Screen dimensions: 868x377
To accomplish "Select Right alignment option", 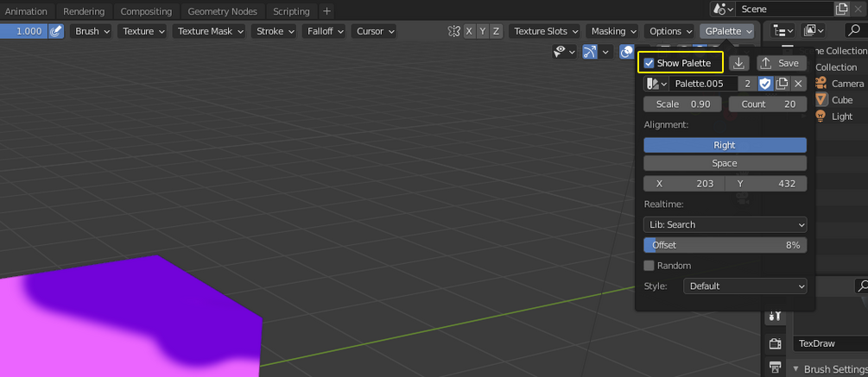I will pos(725,146).
